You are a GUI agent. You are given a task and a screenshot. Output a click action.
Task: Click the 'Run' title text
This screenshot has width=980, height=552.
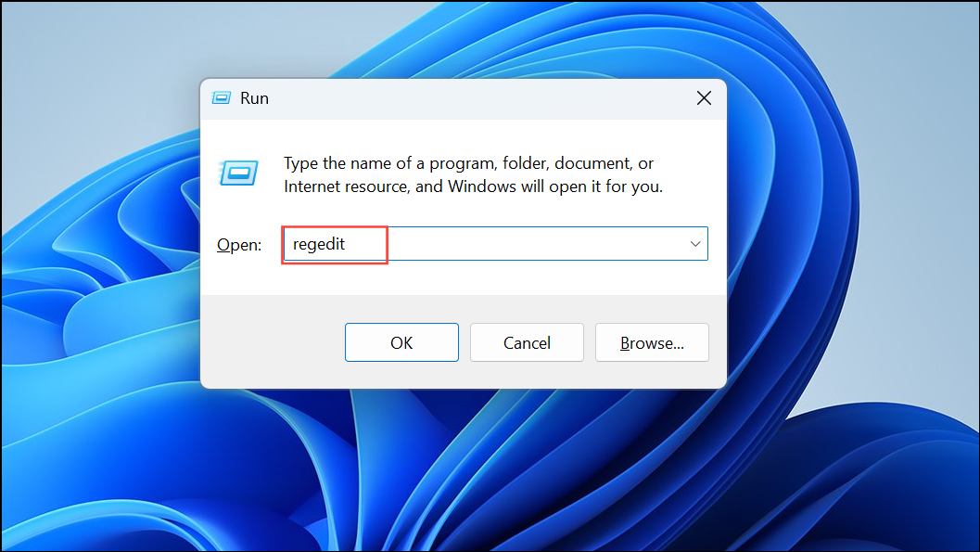coord(254,98)
